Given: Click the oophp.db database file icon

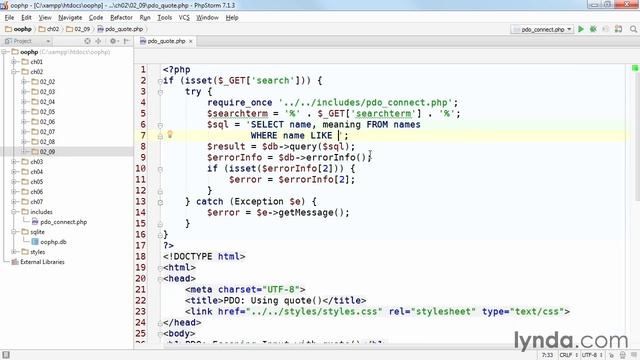Looking at the screenshot, I should [35, 242].
